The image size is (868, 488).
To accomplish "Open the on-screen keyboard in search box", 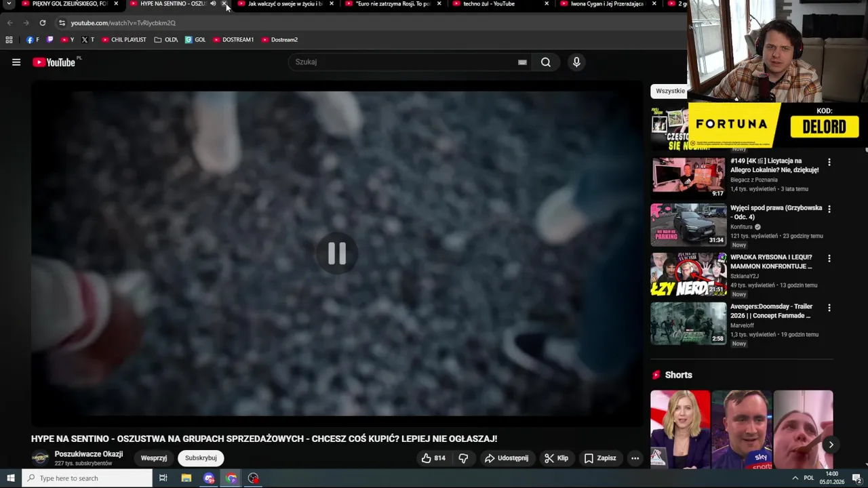I will tap(522, 62).
